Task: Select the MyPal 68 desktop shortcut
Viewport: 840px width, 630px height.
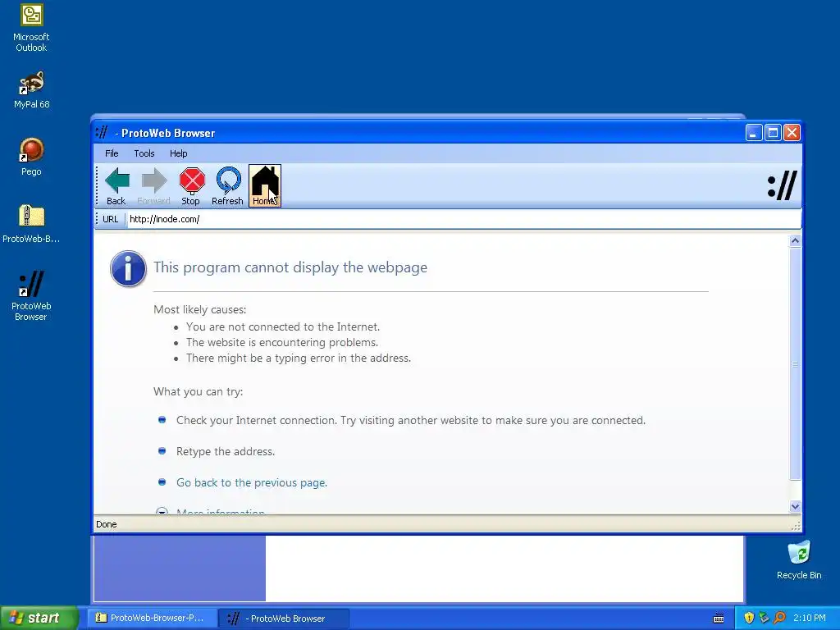Action: click(32, 90)
